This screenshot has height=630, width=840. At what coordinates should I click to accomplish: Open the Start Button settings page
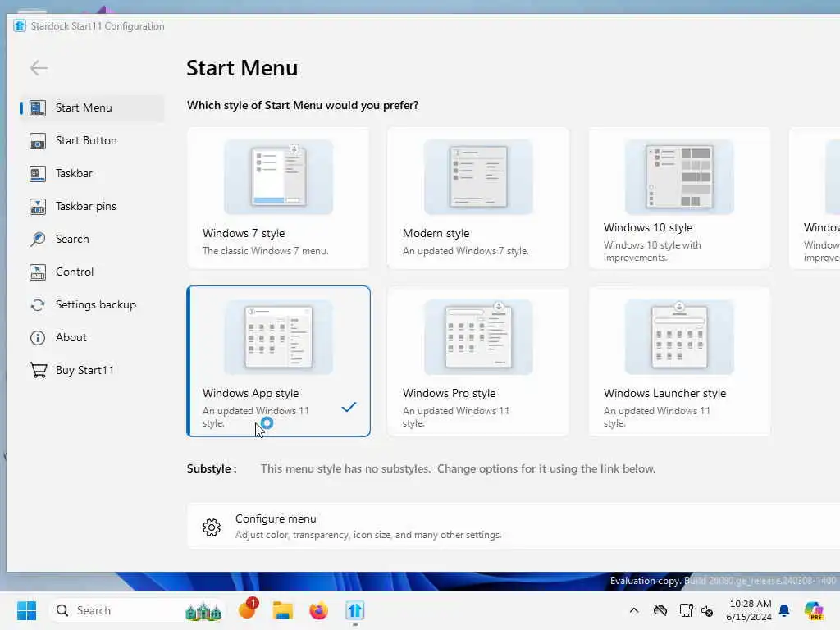pyautogui.click(x=92, y=141)
